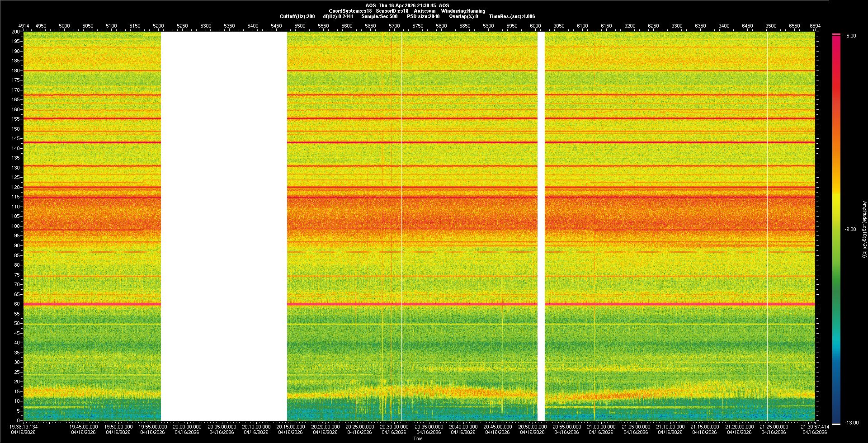This screenshot has width=868, height=443.
Task: Click the end timestamp 21:30:57.414
Action: [815, 427]
